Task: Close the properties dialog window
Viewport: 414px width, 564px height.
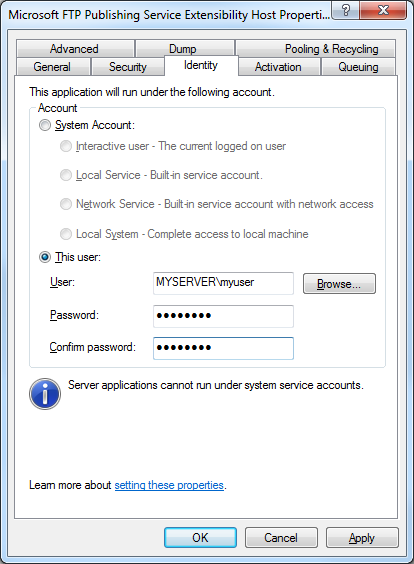Action: tap(383, 10)
